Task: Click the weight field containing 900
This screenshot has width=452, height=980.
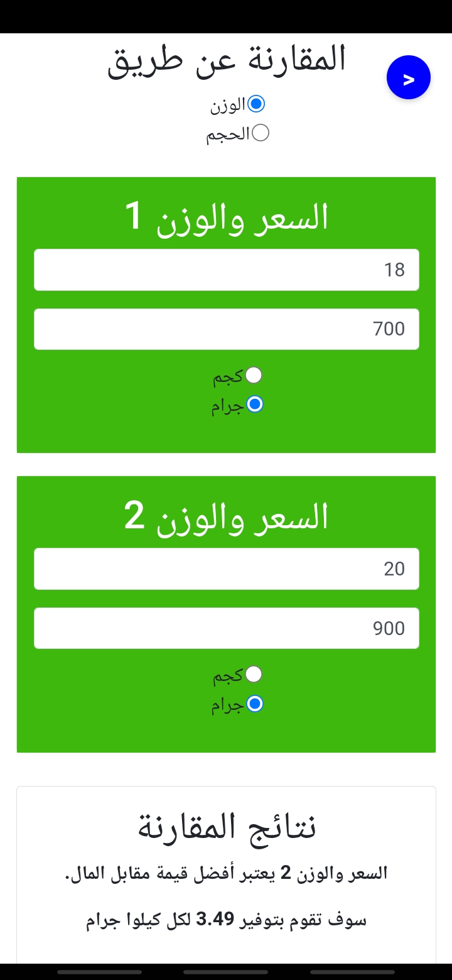Action: click(226, 628)
